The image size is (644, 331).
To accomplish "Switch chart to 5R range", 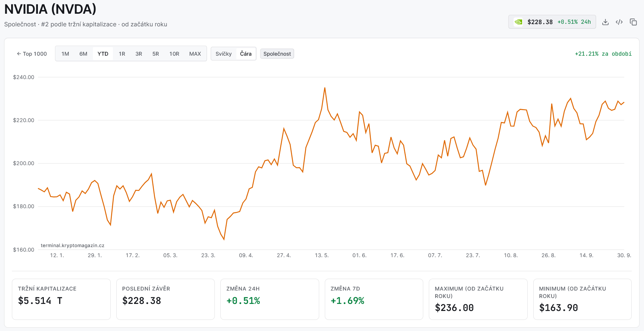I will 156,54.
